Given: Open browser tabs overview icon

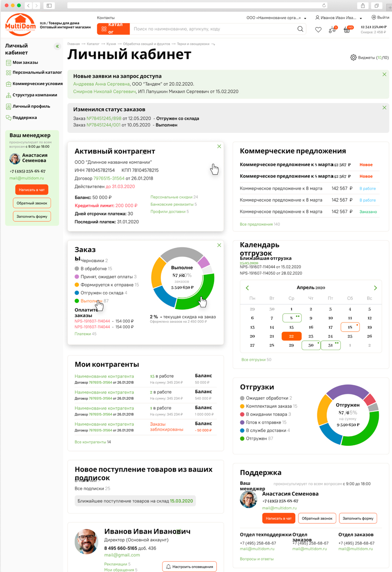Looking at the screenshot, I should point(377,5).
